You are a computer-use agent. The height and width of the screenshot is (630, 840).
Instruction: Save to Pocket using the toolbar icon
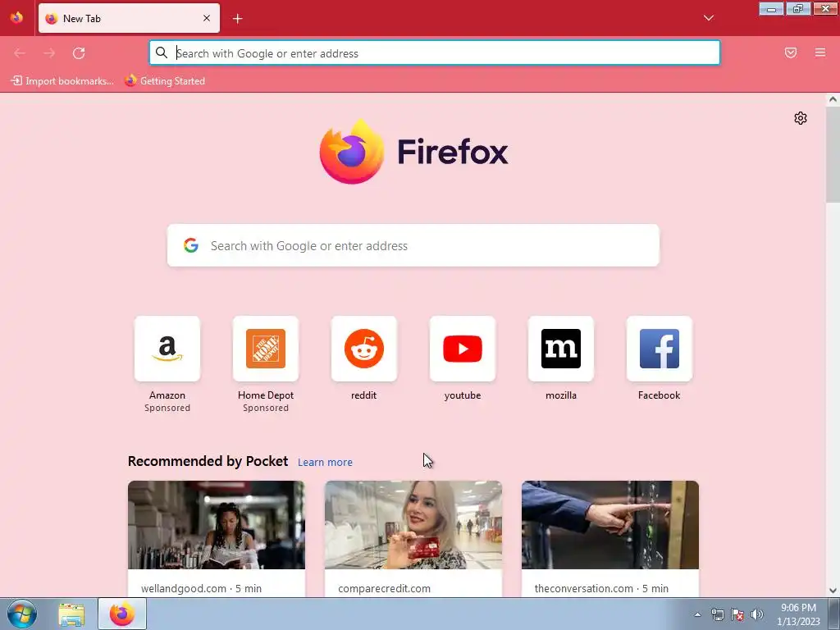tap(791, 52)
